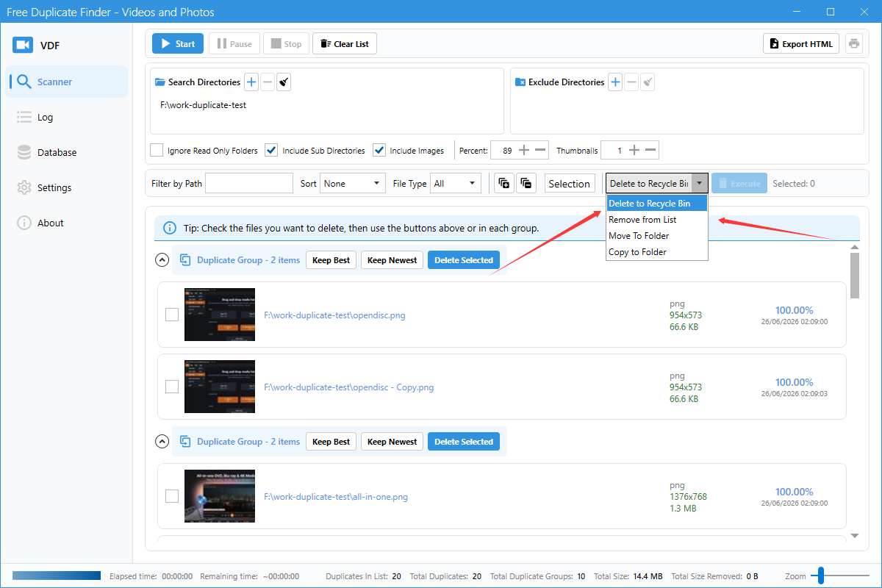Viewport: 882px width, 588px height.
Task: Check the box for all-in-one.png
Action: [172, 496]
